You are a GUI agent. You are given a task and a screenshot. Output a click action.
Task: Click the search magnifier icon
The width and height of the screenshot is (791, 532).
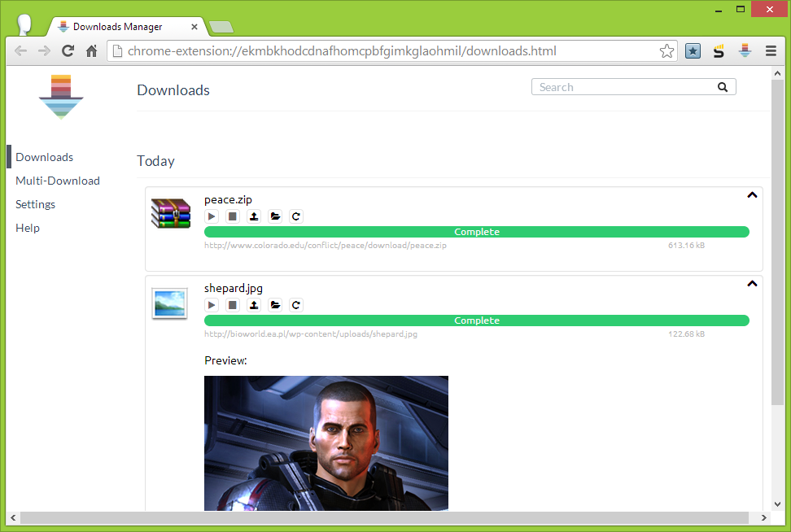[723, 87]
